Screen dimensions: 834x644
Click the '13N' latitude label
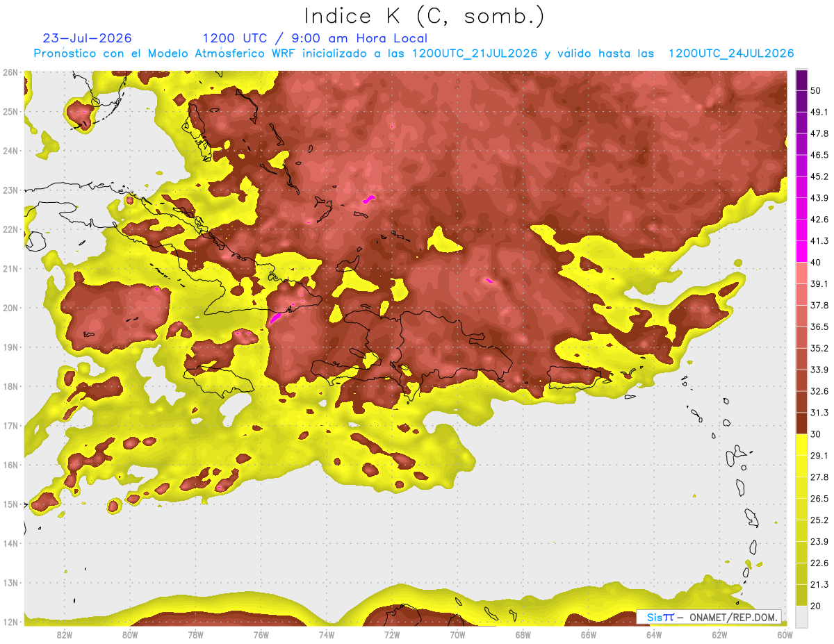click(10, 582)
